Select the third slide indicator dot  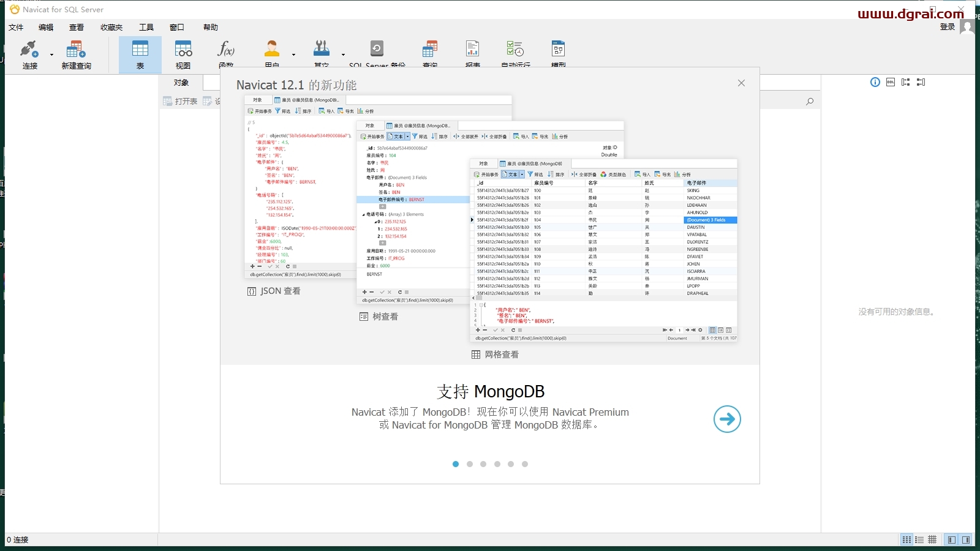click(483, 464)
